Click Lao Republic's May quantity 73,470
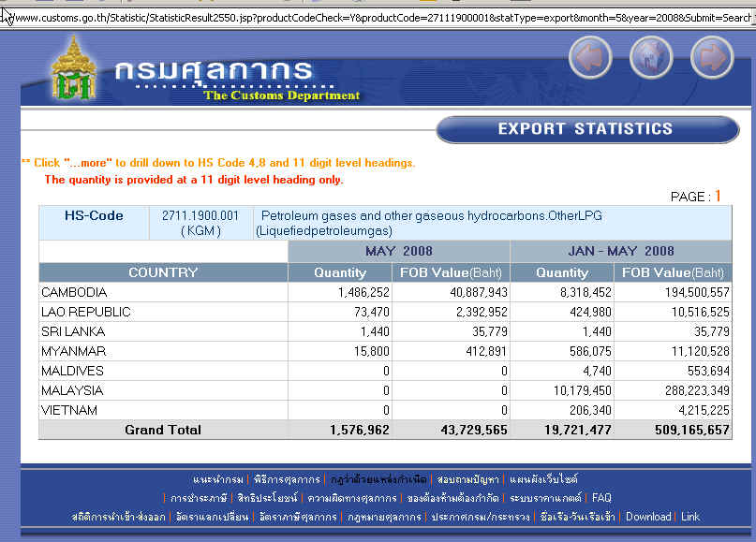The image size is (756, 542). [371, 313]
